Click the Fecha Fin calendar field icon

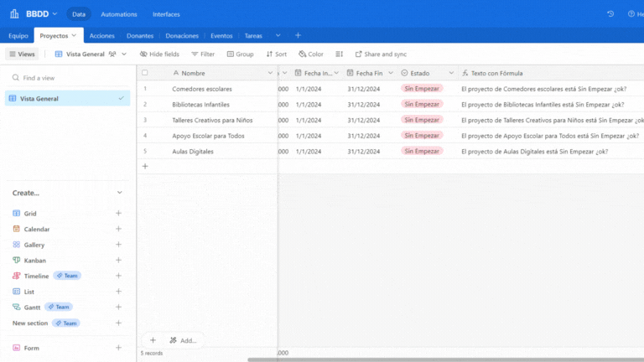click(x=350, y=73)
